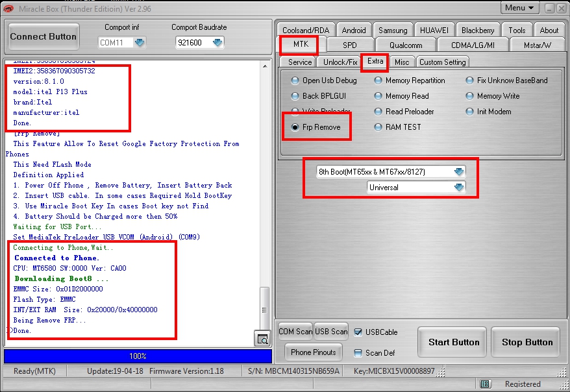Switch to the Mstar/W tab
This screenshot has width=570, height=392.
pos(538,45)
